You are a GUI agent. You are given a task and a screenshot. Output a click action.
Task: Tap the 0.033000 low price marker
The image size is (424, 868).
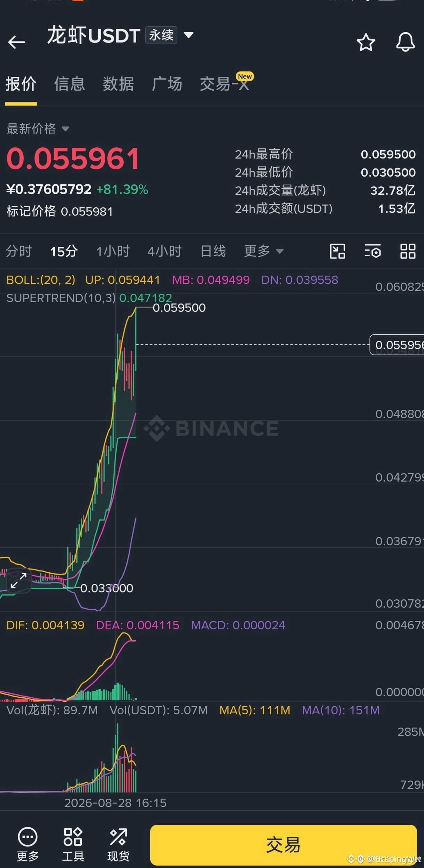coord(107,588)
